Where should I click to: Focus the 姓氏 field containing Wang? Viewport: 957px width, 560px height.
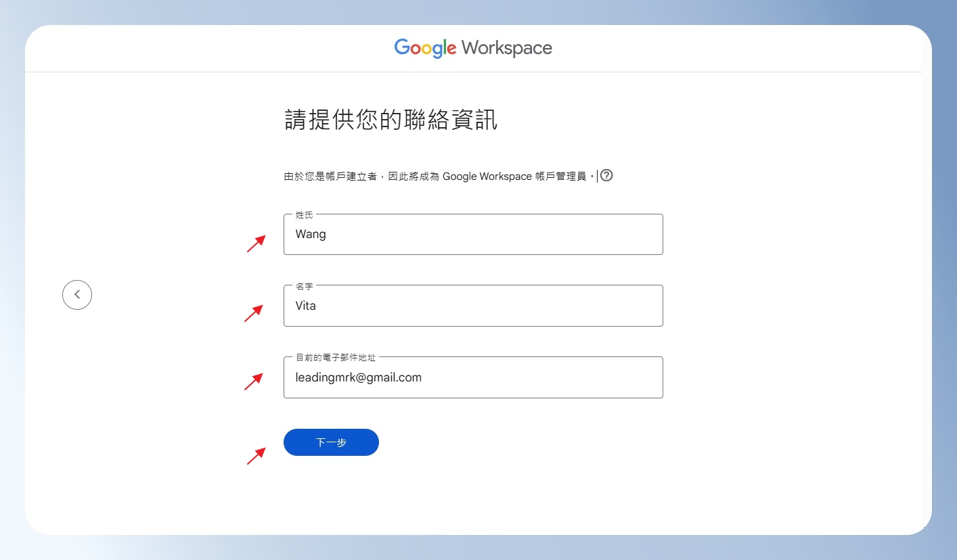click(473, 234)
